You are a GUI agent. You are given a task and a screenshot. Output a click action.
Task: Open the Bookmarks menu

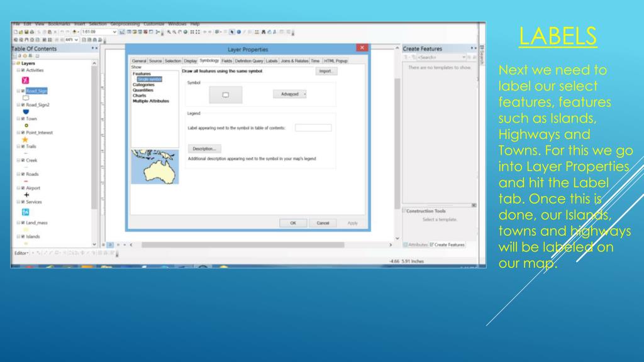pyautogui.click(x=59, y=25)
